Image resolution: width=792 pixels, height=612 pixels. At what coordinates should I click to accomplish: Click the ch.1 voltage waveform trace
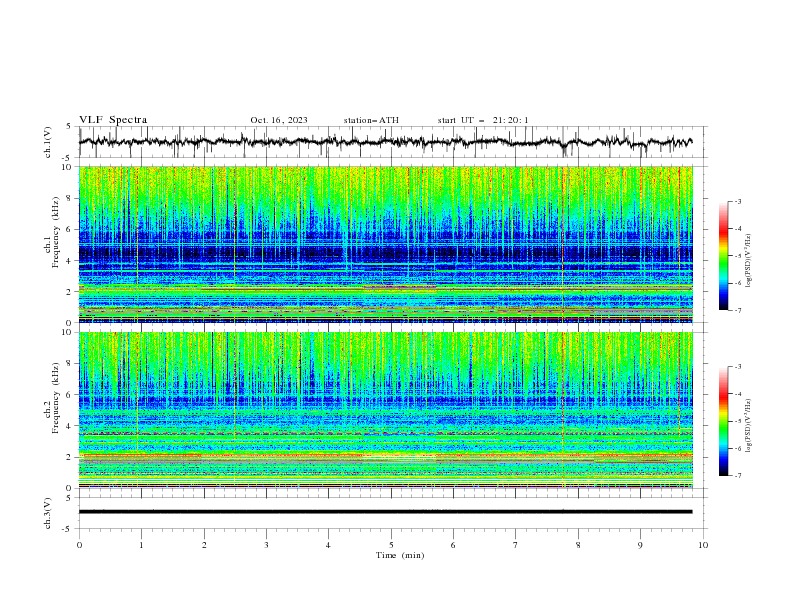coord(386,142)
